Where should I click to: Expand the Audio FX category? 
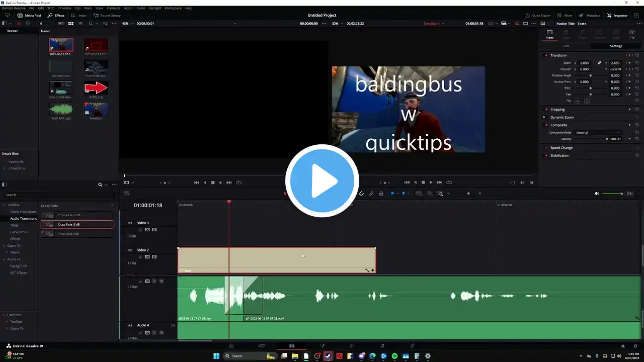pos(3,259)
